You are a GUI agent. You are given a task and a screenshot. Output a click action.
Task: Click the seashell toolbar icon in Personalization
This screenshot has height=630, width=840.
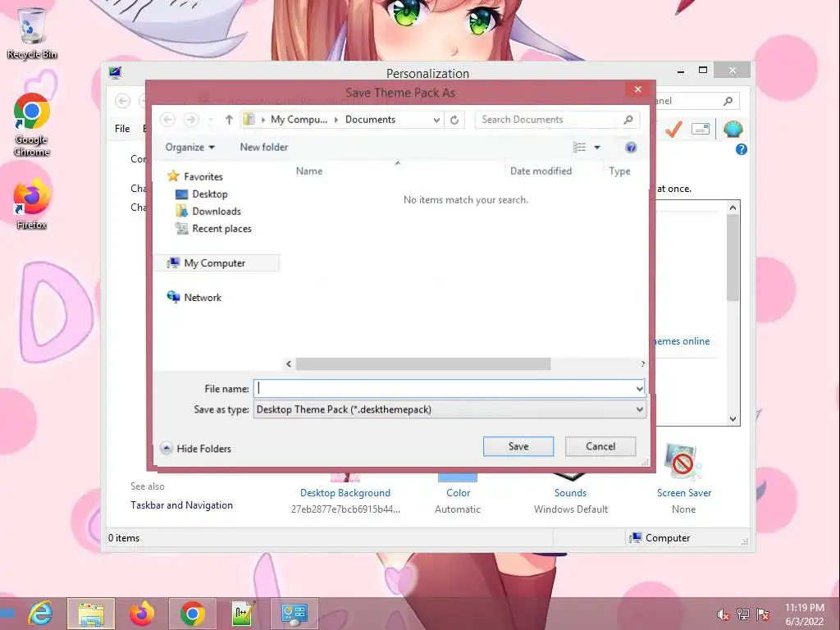point(733,129)
